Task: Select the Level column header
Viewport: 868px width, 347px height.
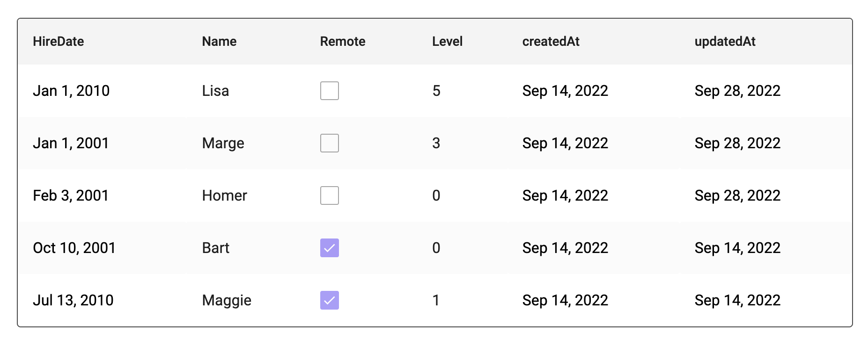Action: point(447,42)
